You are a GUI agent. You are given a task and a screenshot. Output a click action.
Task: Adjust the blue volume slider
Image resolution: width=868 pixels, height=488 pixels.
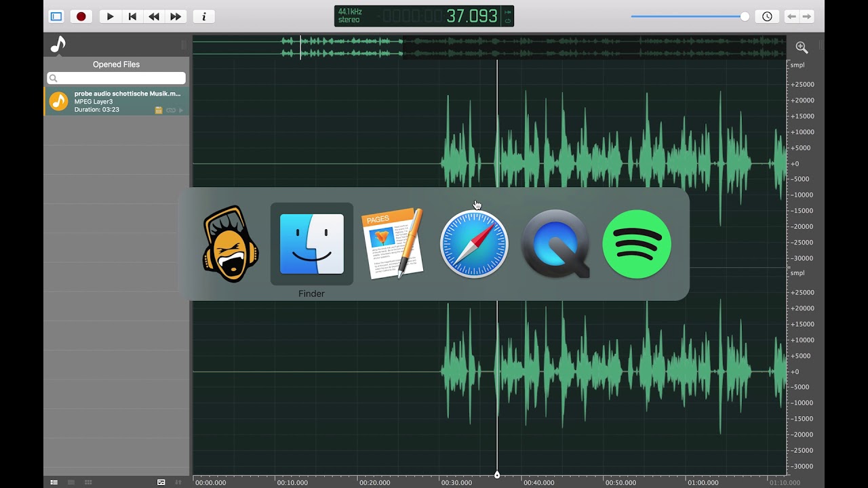(690, 16)
